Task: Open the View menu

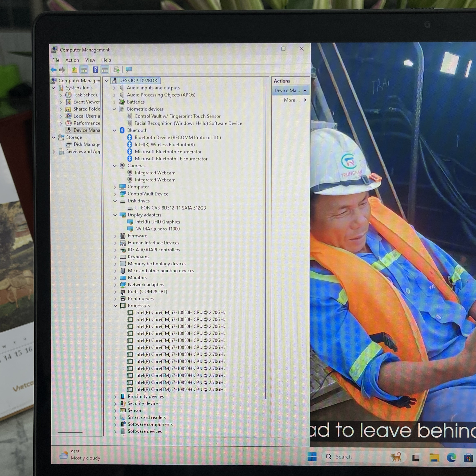Action: [x=90, y=60]
